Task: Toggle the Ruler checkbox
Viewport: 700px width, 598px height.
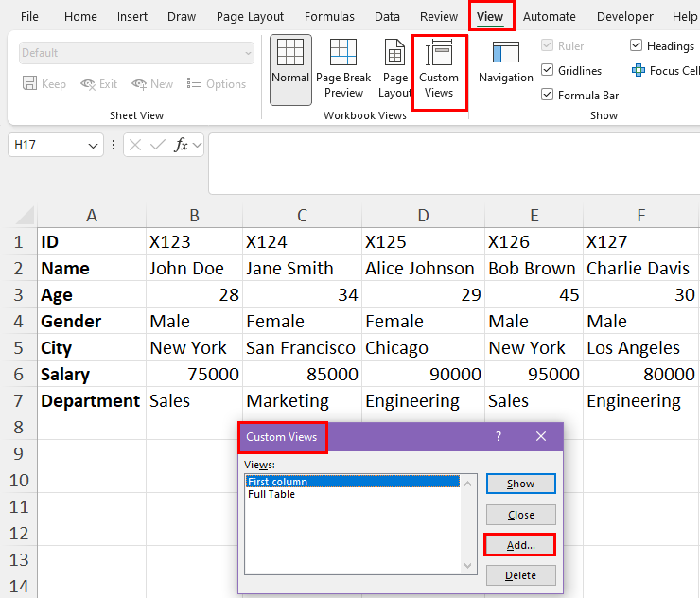Action: click(547, 45)
